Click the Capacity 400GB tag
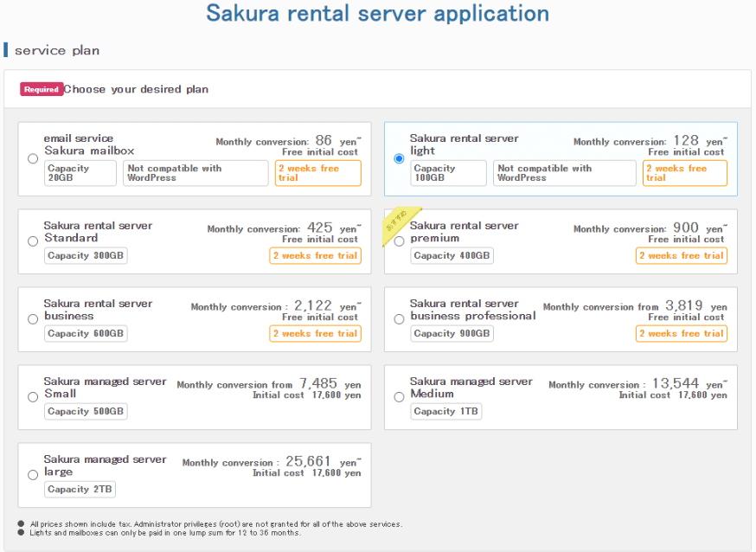The image size is (756, 552). click(452, 255)
